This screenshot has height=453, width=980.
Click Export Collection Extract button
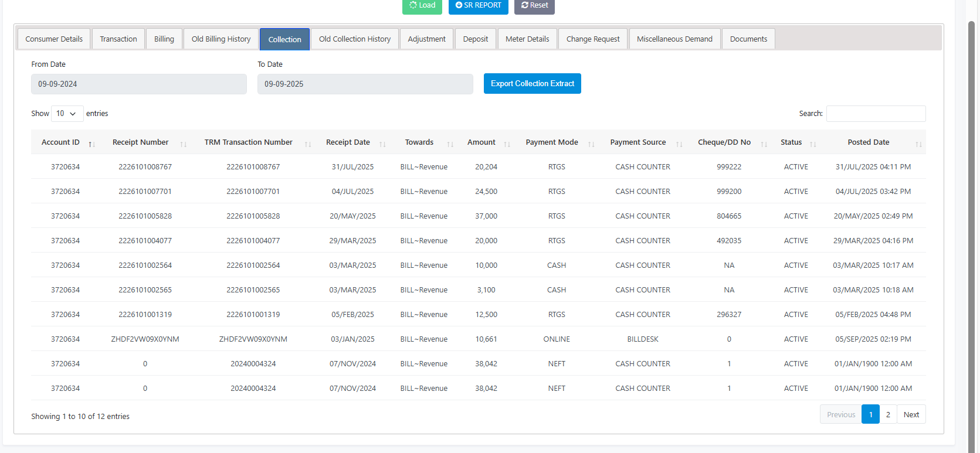click(x=532, y=84)
